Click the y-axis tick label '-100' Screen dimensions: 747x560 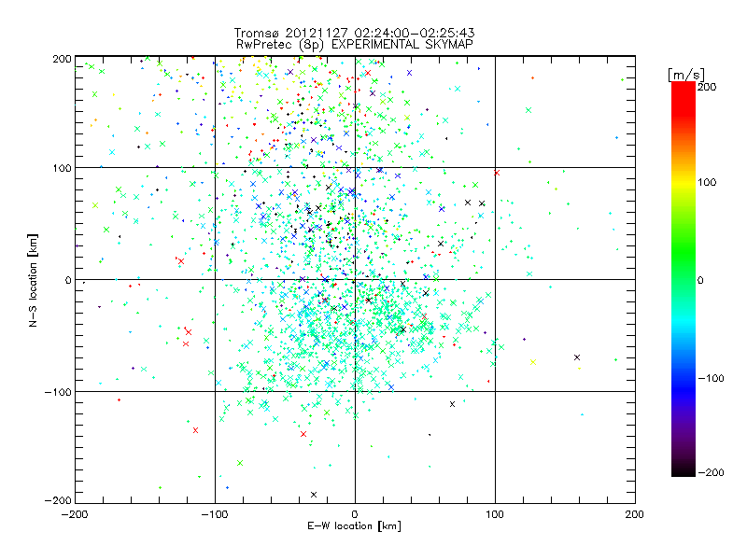coord(58,392)
